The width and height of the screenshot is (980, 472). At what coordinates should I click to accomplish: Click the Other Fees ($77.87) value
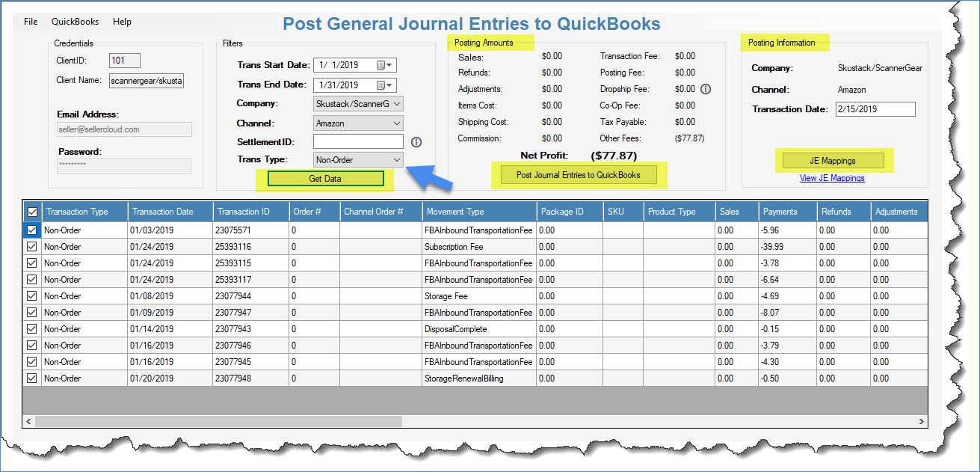click(x=689, y=138)
